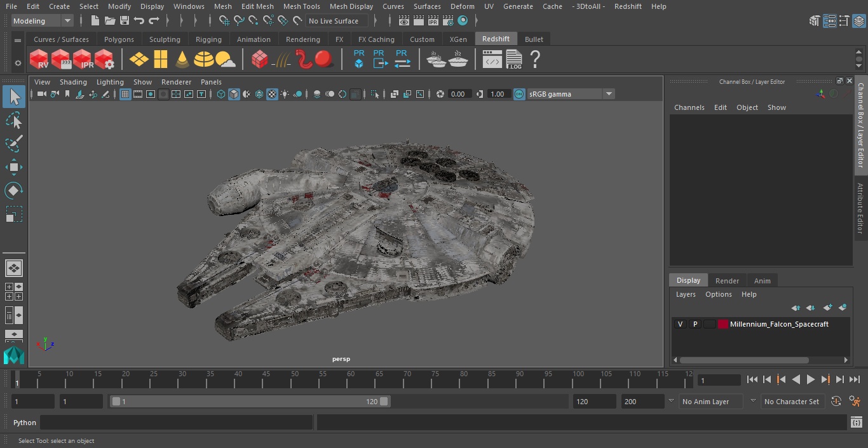This screenshot has height=448, width=868.
Task: Open the Layers menu in layer editor
Action: 686,294
